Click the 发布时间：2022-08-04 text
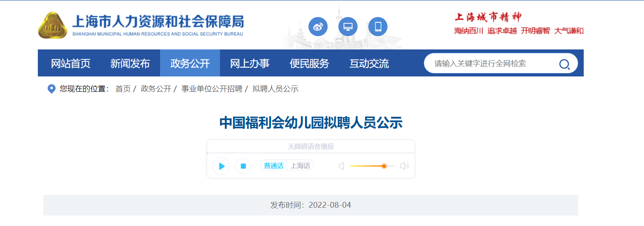This screenshot has width=644, height=226. click(311, 205)
